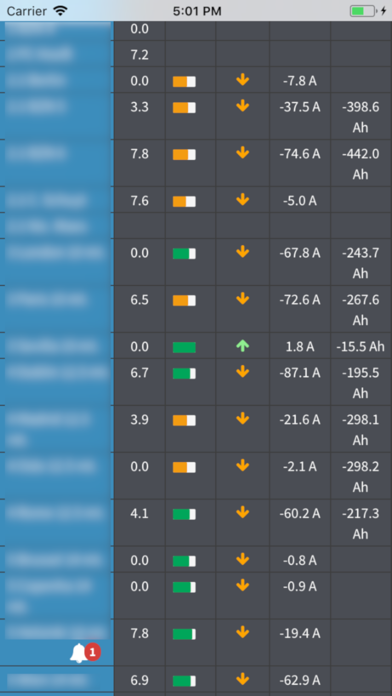The height and width of the screenshot is (696, 392).
Task: Tap the -62.9 A current reading
Action: (x=300, y=680)
